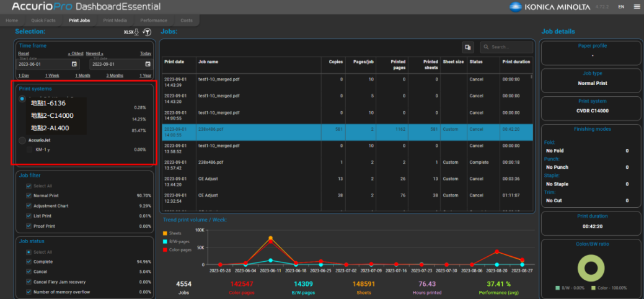Click the Today link
The height and width of the screenshot is (299, 644).
(146, 53)
